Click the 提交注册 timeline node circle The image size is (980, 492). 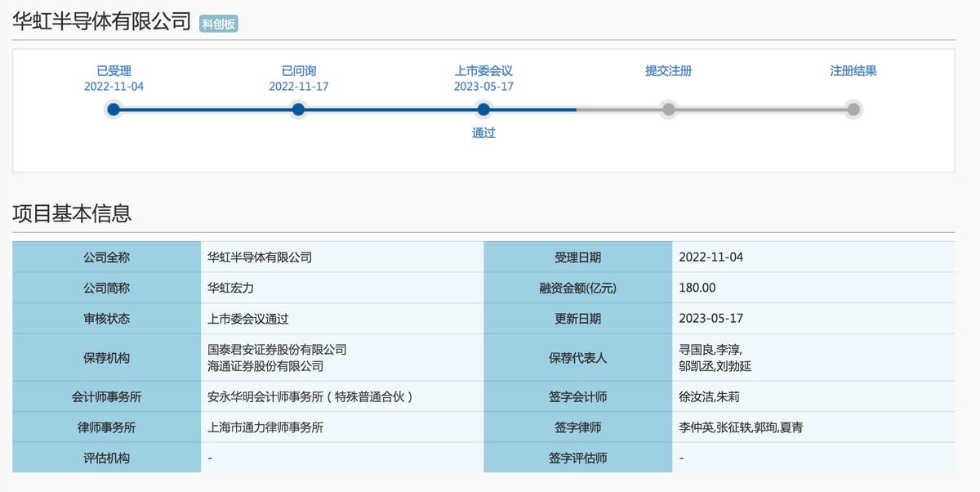tap(670, 107)
